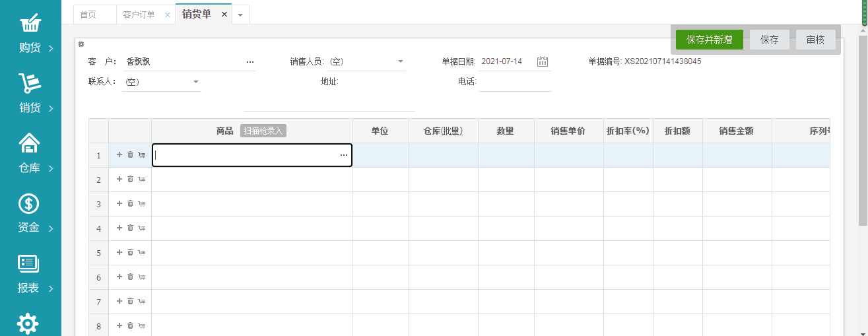The image size is (868, 336).
Task: Add a line after row 3
Action: click(119, 203)
